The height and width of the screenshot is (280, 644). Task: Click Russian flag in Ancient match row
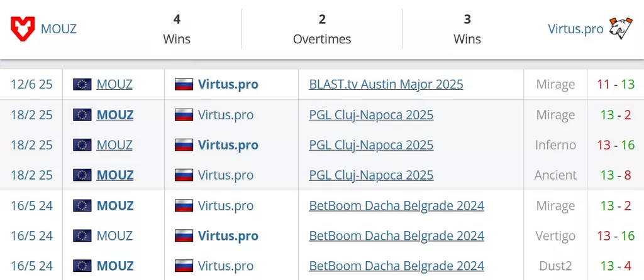point(184,175)
